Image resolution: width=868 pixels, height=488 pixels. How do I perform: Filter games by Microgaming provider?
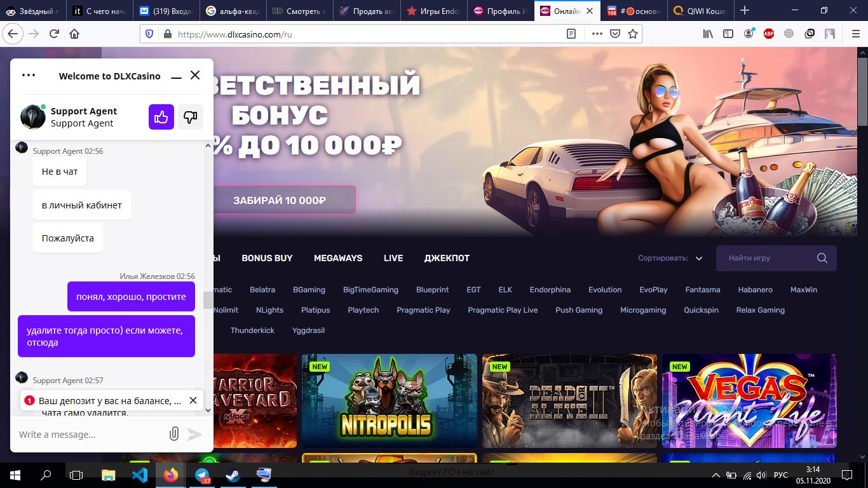(x=643, y=310)
